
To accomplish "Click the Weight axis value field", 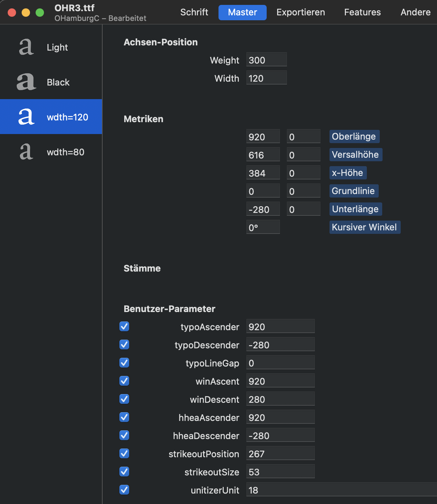I will pyautogui.click(x=267, y=60).
